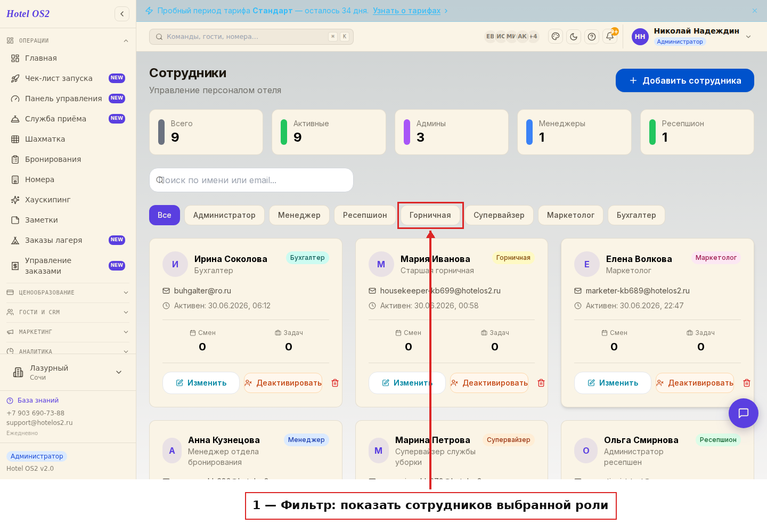Image resolution: width=767 pixels, height=532 pixels.
Task: Click Изменить for Елена Волкова
Action: tap(613, 383)
